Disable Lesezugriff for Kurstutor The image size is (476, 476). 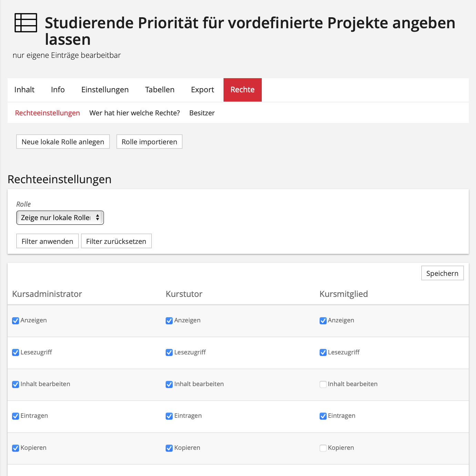pos(169,352)
